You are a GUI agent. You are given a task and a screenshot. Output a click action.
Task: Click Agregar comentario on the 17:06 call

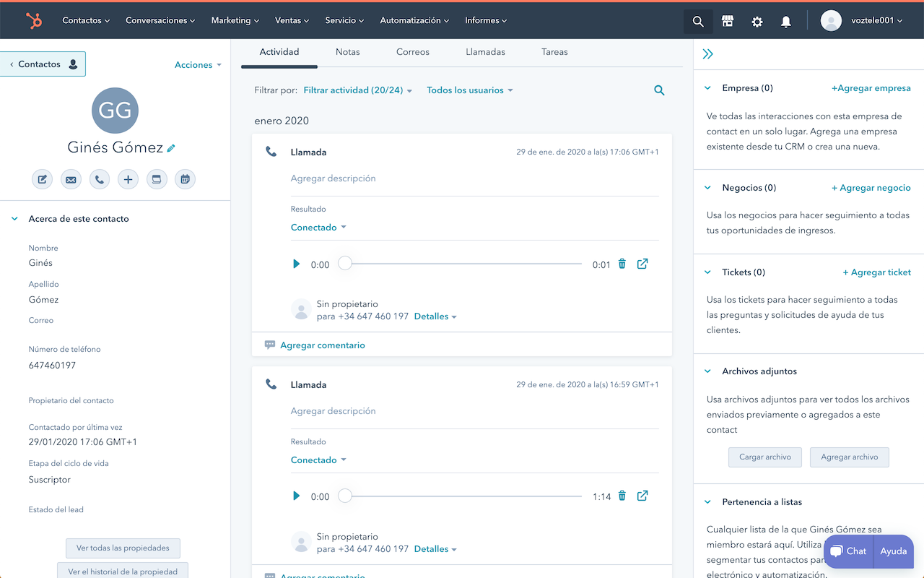(x=323, y=345)
